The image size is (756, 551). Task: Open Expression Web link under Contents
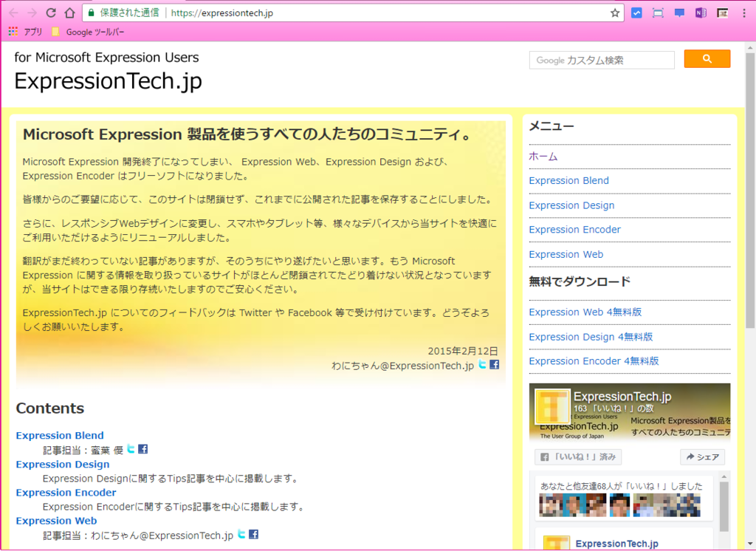56,521
